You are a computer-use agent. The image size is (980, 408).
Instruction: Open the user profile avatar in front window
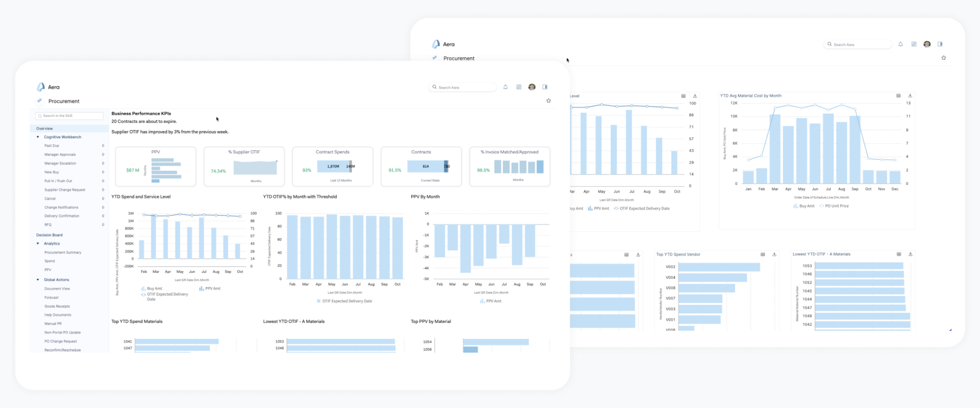(532, 87)
